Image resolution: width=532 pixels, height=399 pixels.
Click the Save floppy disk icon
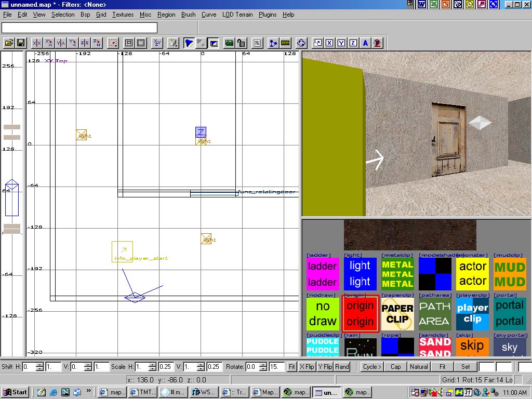[x=21, y=43]
